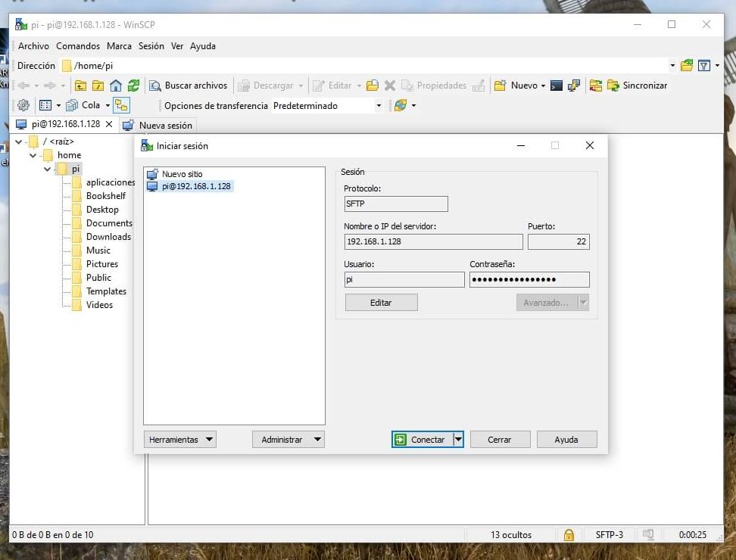The height and width of the screenshot is (560, 736).
Task: Click the Cola queue icon
Action: tap(72, 105)
